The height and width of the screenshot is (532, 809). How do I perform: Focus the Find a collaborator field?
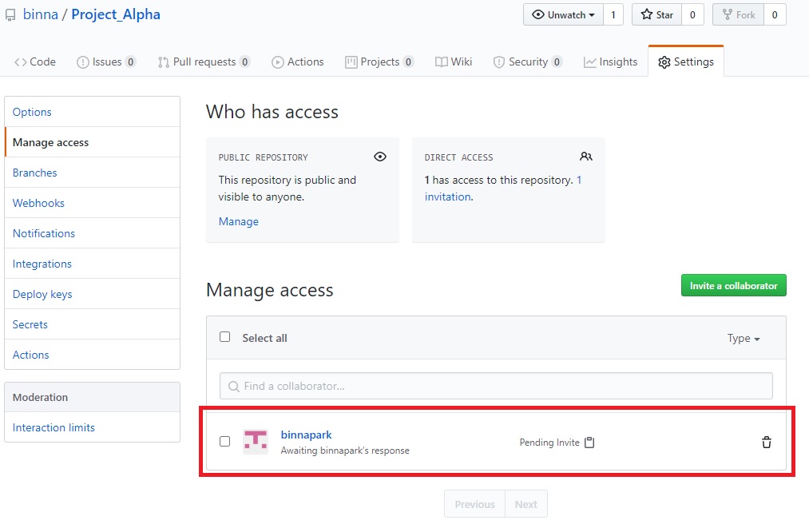[x=496, y=386]
